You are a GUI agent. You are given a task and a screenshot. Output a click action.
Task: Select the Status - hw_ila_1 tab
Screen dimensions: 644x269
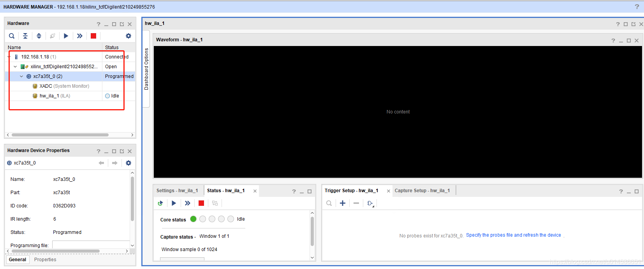[x=226, y=191]
